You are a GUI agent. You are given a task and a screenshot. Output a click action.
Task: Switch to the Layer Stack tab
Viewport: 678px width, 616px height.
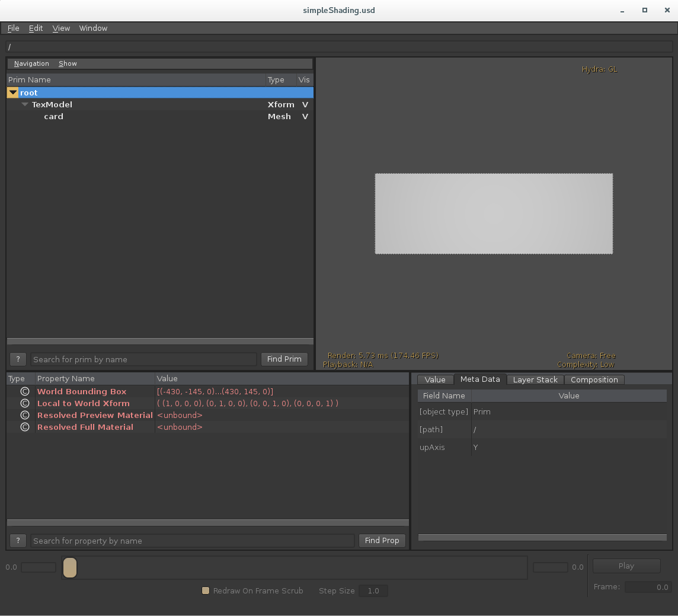535,379
